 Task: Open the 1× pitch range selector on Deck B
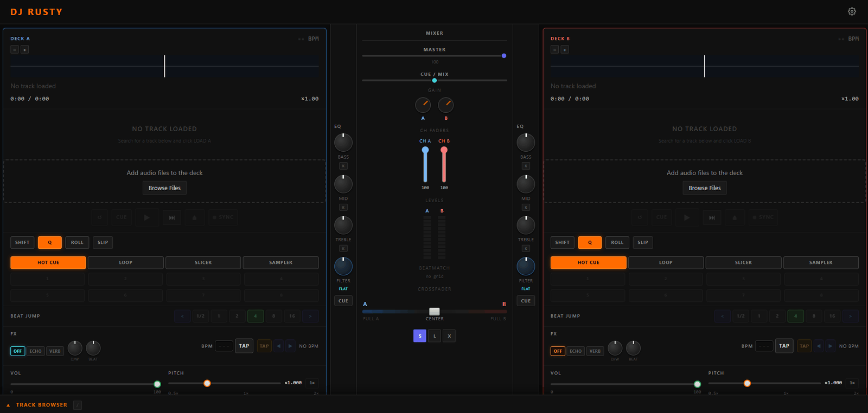pyautogui.click(x=852, y=383)
